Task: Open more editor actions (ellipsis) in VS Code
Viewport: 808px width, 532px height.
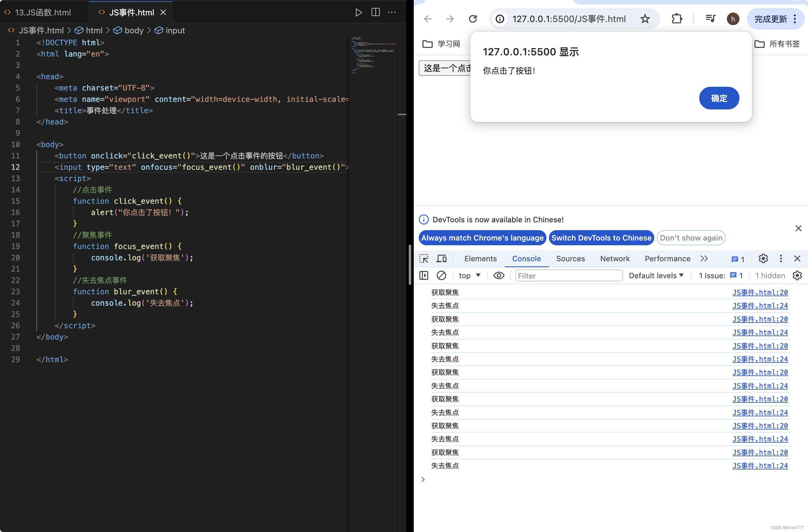Action: pyautogui.click(x=392, y=13)
